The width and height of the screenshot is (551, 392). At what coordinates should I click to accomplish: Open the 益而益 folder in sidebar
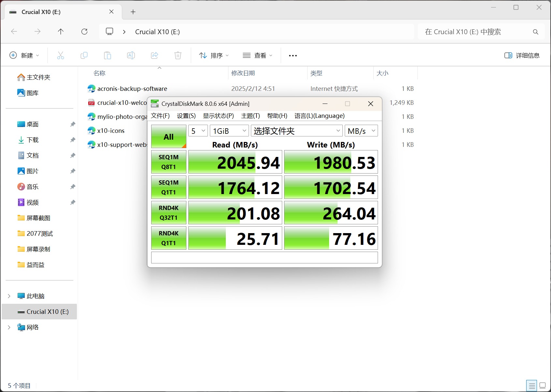pos(31,265)
